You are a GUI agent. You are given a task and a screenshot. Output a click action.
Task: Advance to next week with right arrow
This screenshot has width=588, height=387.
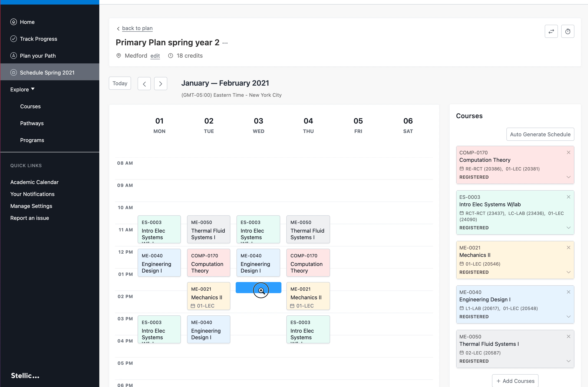tap(160, 84)
